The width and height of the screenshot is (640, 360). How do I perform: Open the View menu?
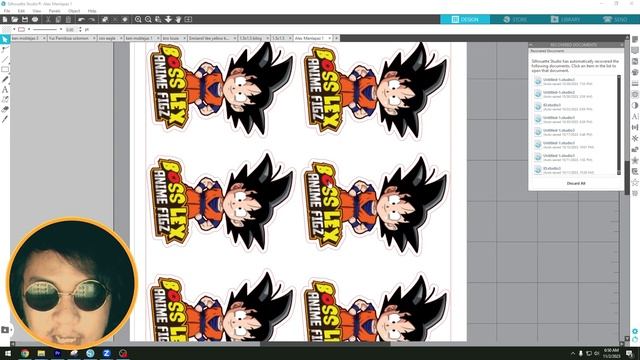pyautogui.click(x=37, y=11)
